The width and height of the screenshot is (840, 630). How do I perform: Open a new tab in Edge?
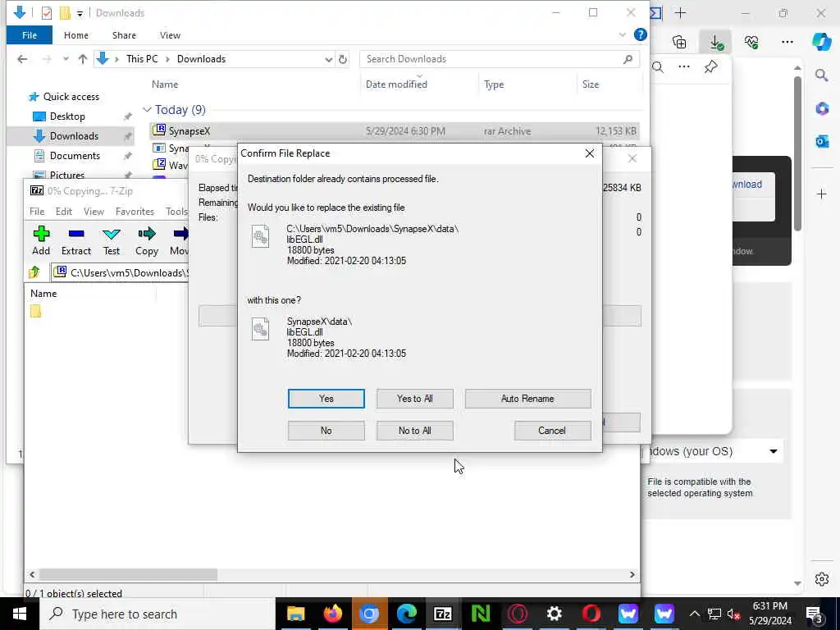(x=680, y=13)
